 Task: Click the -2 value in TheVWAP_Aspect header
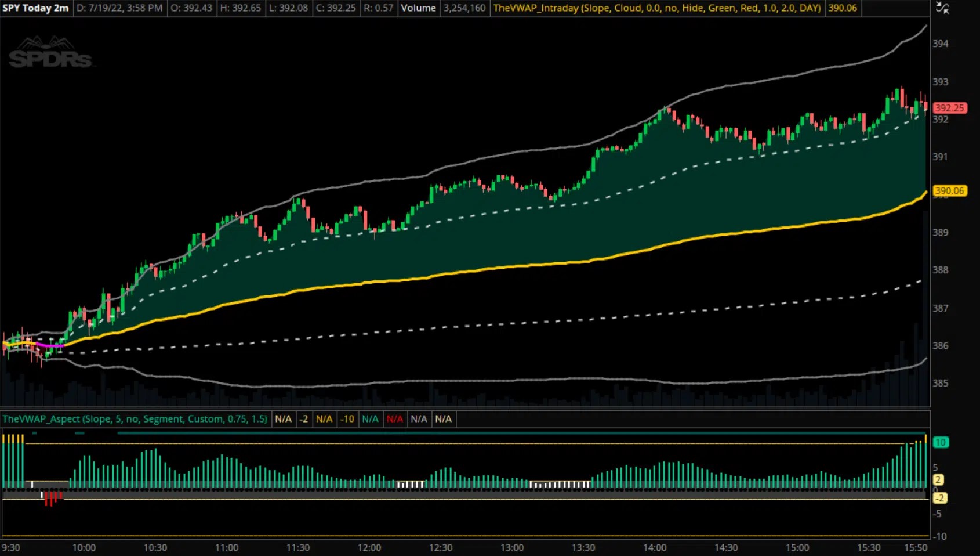(303, 419)
